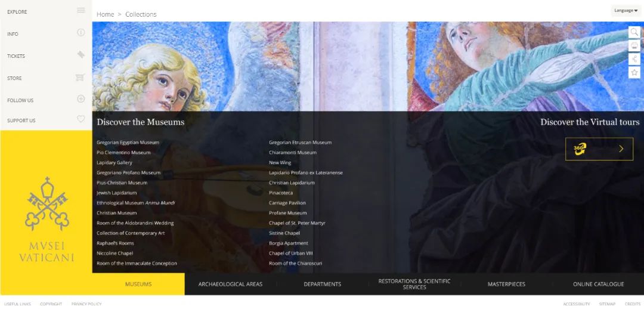644x309 pixels.
Task: Click the Store shopping cart icon
Action: tap(80, 78)
